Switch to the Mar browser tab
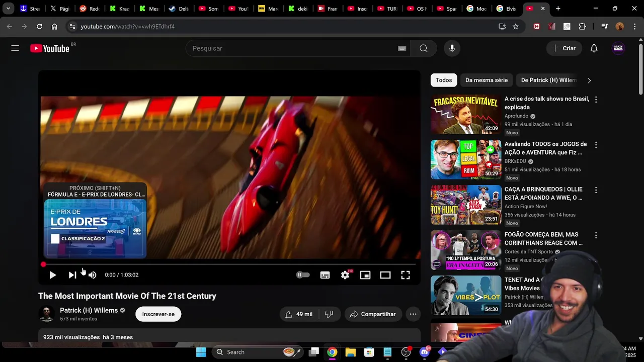 (268, 9)
